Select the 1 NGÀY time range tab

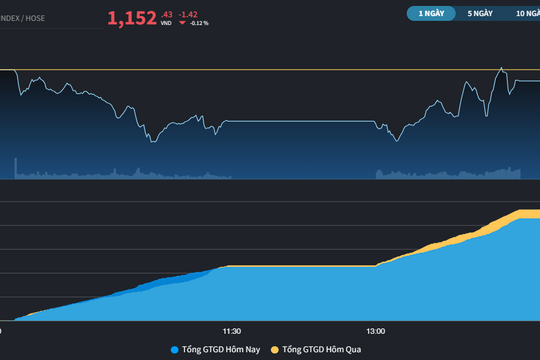tap(431, 14)
